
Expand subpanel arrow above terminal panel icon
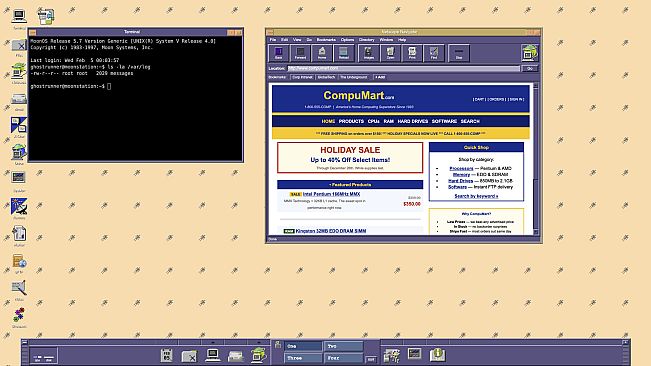[x=213, y=342]
